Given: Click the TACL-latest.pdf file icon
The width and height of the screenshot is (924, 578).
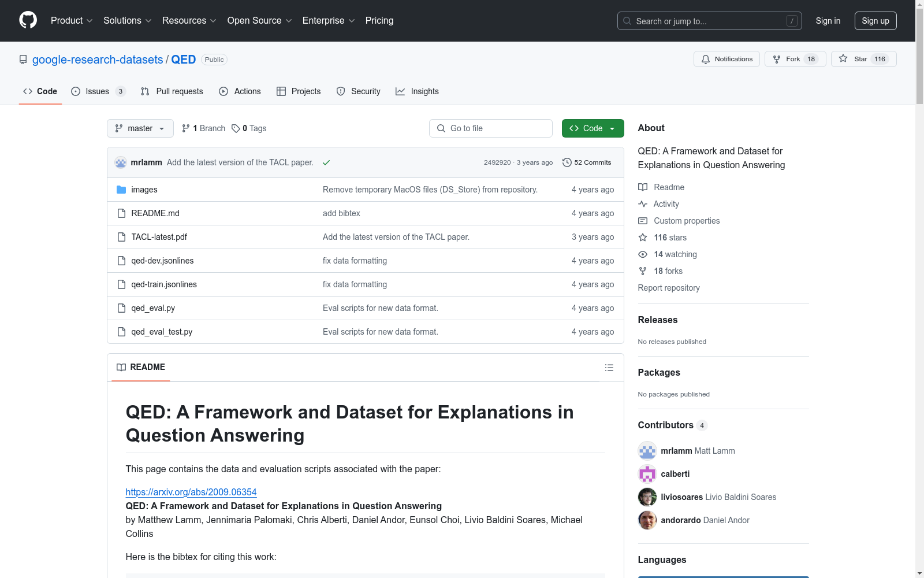Looking at the screenshot, I should coord(121,237).
